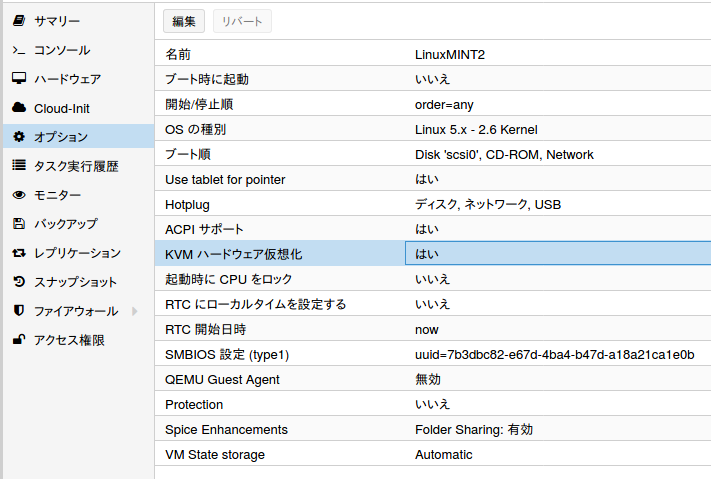Click the Cloud-Init cloud icon
Viewport: 711px width, 479px height.
[x=18, y=108]
